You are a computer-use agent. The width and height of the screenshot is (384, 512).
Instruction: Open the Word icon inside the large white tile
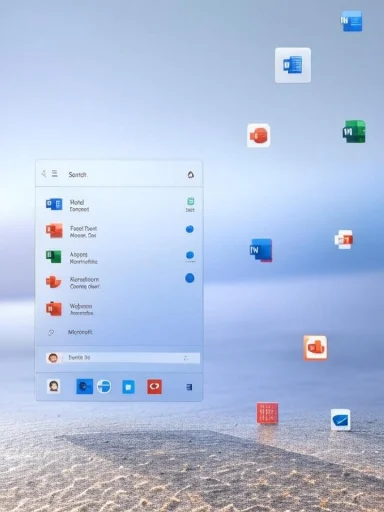[x=293, y=65]
